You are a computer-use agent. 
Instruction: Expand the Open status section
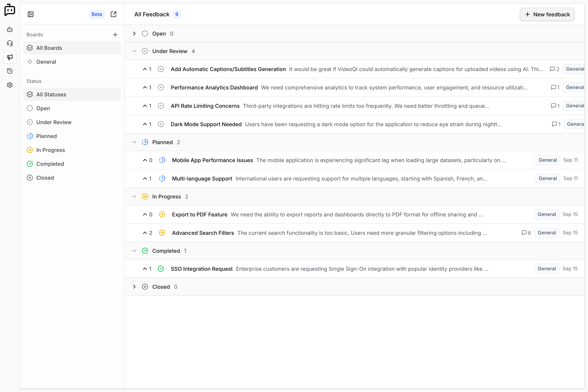click(x=134, y=33)
